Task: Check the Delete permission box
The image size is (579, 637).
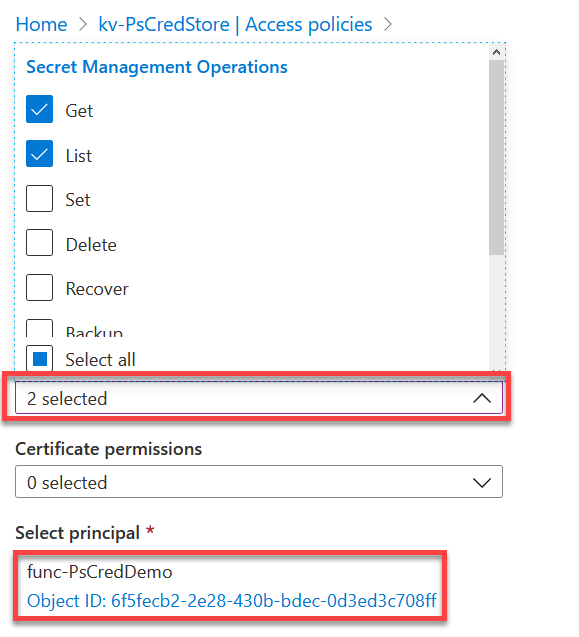Action: pos(39,243)
